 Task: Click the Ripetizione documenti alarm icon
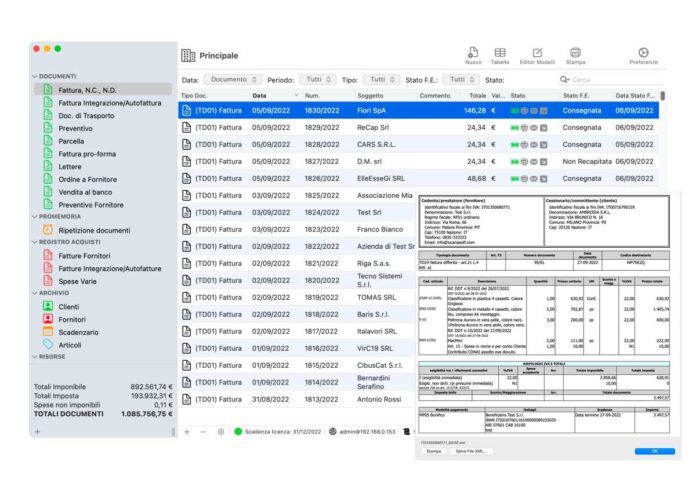(48, 230)
